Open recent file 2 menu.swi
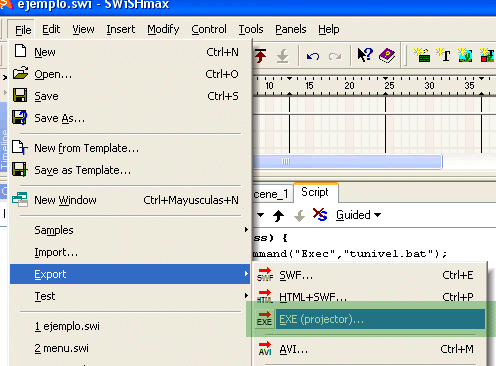496x366 pixels. click(130, 348)
